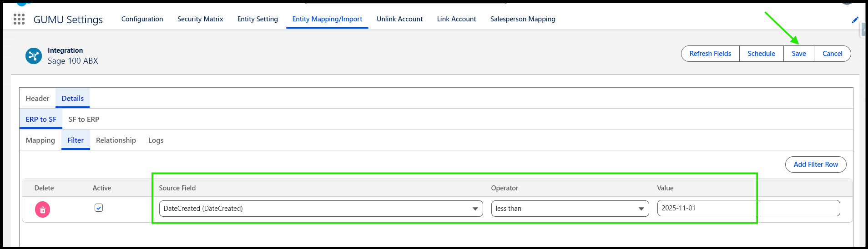The height and width of the screenshot is (249, 868).
Task: Open the Configuration tab
Action: tap(142, 19)
